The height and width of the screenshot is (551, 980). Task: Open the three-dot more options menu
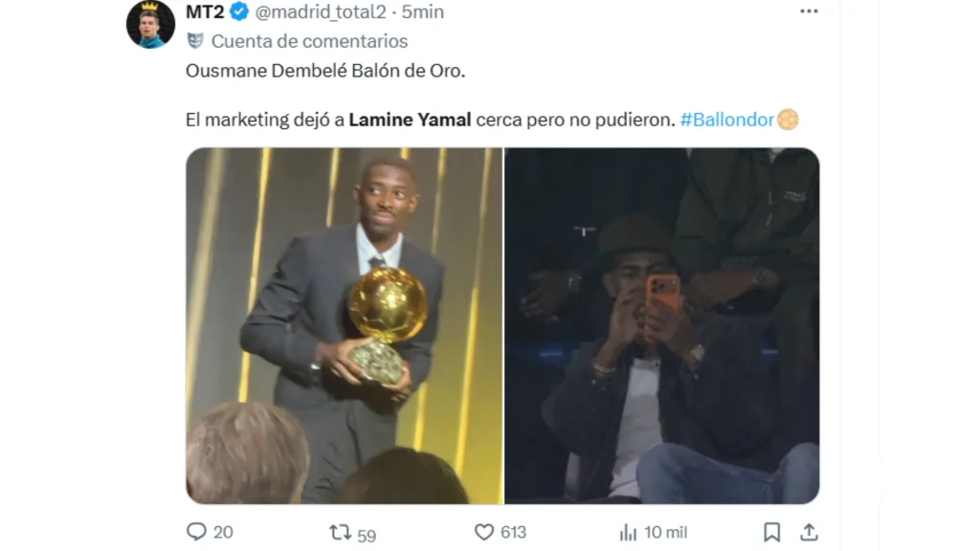[x=809, y=11]
